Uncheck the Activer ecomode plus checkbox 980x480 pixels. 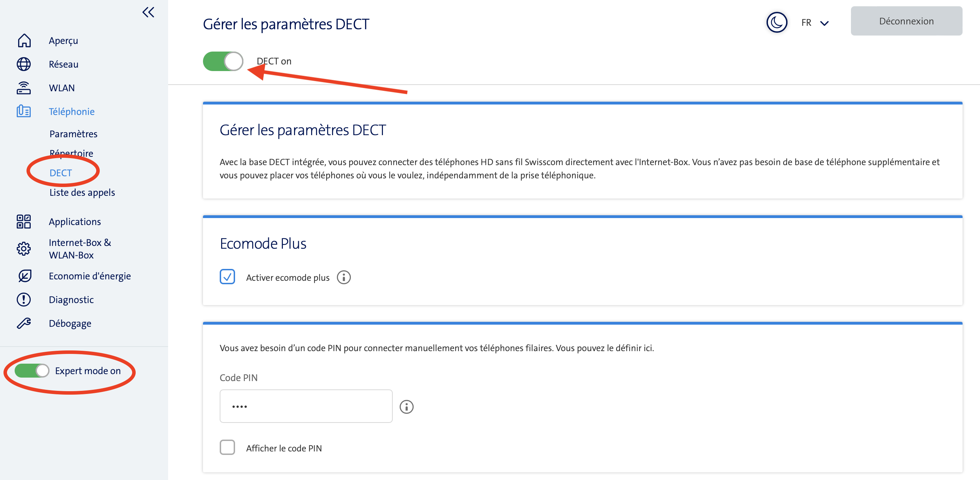[x=227, y=277]
